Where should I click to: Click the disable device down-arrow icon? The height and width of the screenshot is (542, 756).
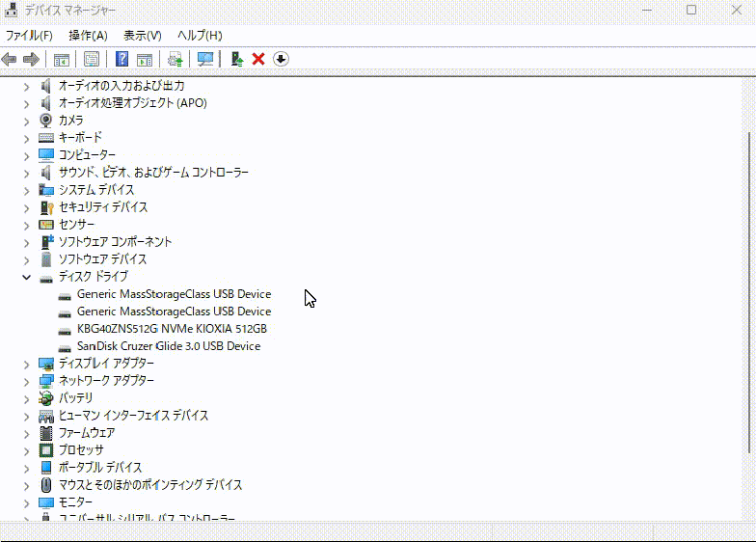(281, 60)
